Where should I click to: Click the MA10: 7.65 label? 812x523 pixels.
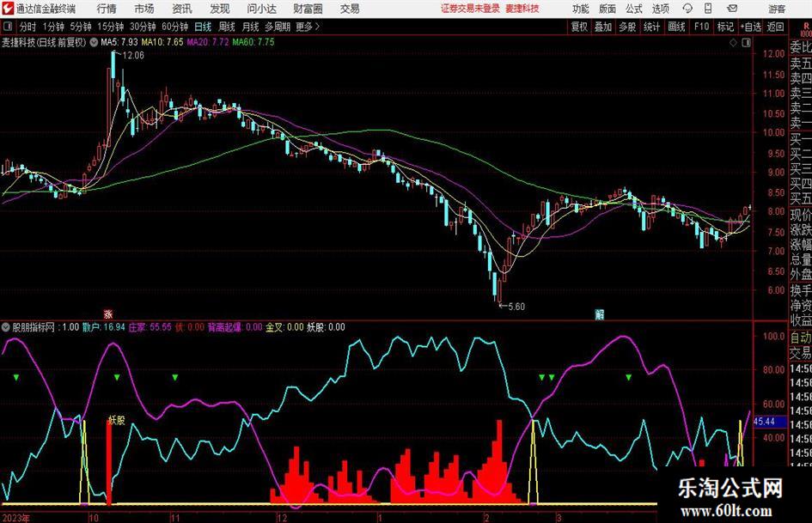pos(162,42)
